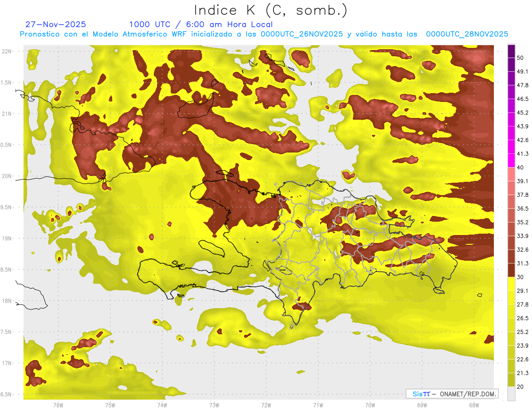Click the "19N" latitude label

(x=7, y=239)
